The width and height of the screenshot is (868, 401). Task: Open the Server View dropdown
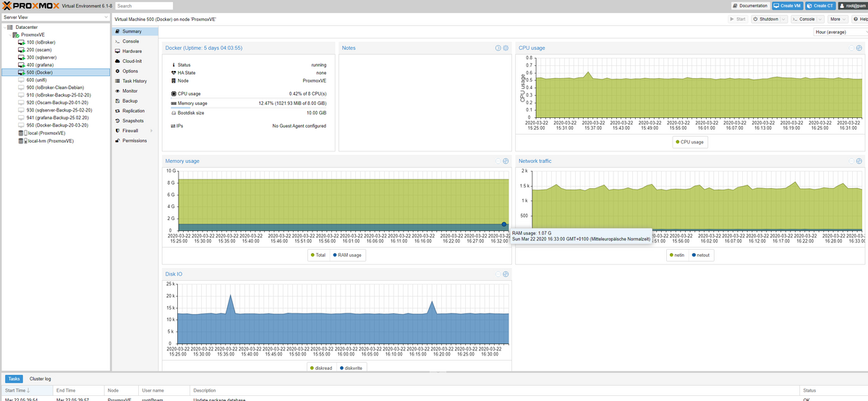point(106,17)
